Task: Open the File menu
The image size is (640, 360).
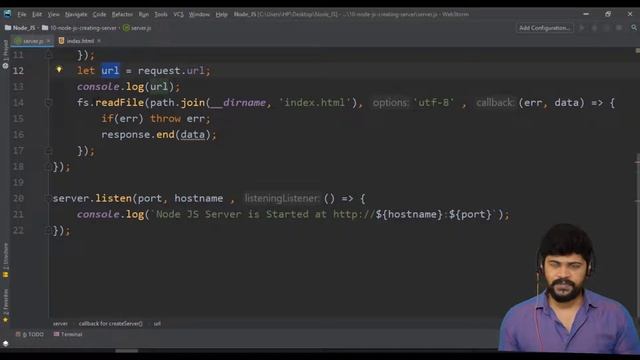Action: 22,14
